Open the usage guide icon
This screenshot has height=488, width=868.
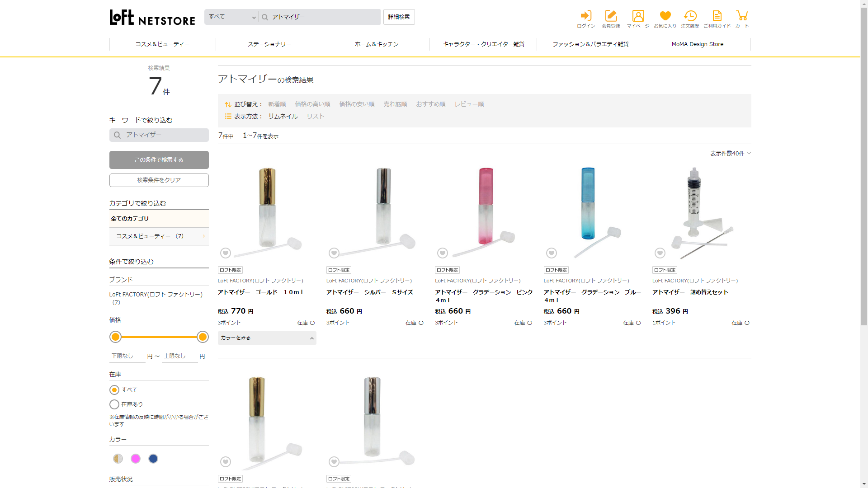(717, 19)
